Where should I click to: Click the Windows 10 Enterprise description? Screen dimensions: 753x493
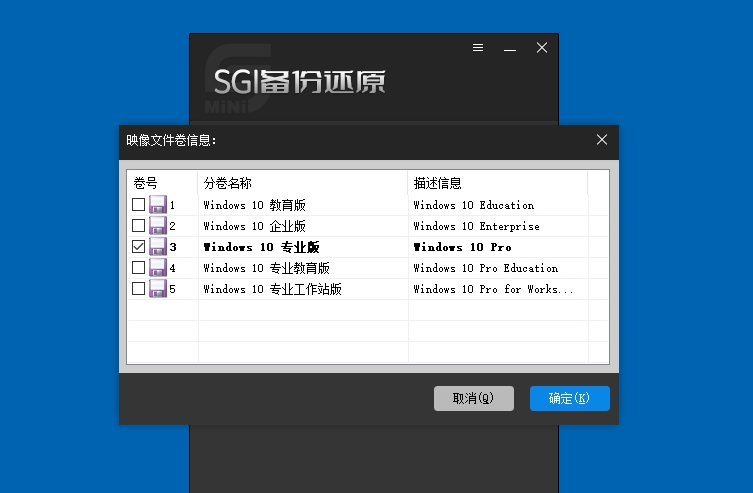click(476, 226)
